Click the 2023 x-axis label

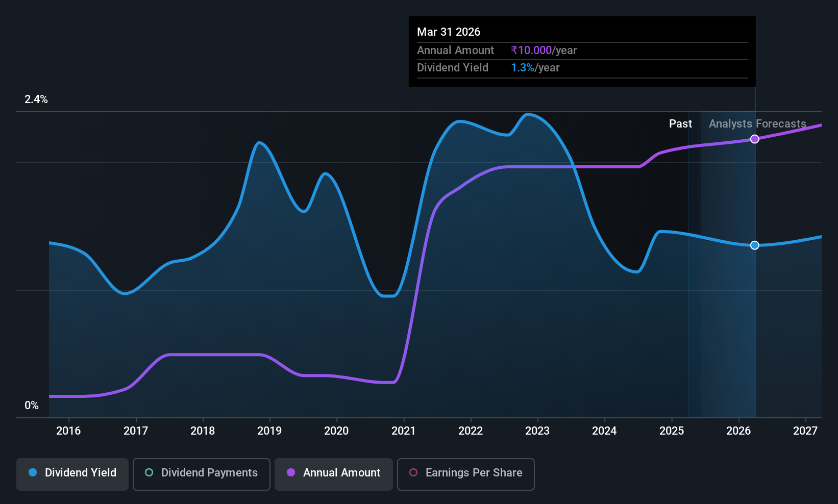pos(537,431)
